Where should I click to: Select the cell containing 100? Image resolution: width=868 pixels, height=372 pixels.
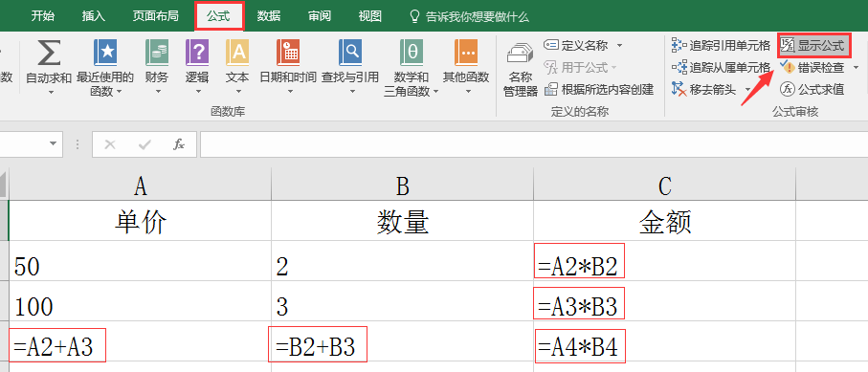(x=140, y=301)
